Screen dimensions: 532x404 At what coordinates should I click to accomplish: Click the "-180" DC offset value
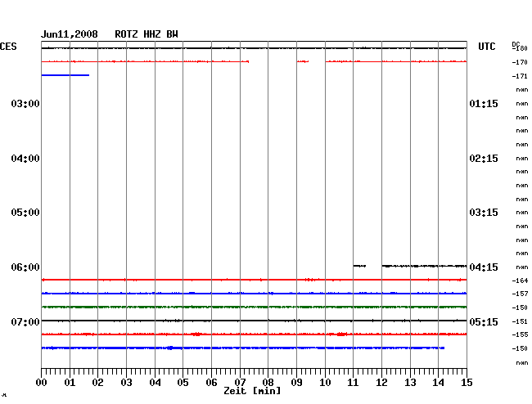click(x=520, y=48)
